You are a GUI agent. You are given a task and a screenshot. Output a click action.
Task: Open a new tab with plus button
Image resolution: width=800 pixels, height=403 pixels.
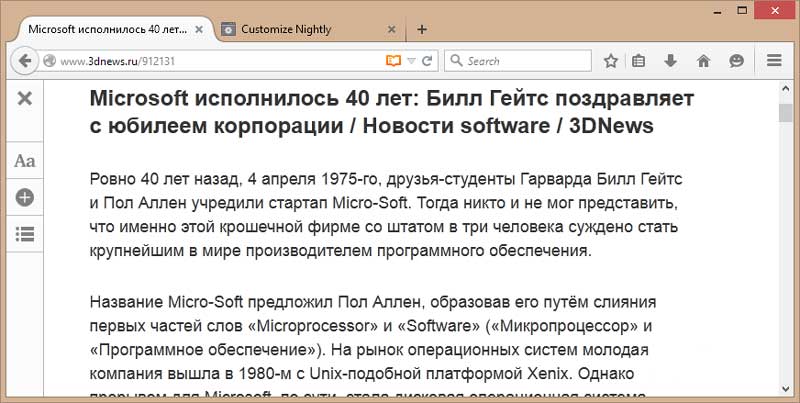(x=421, y=30)
